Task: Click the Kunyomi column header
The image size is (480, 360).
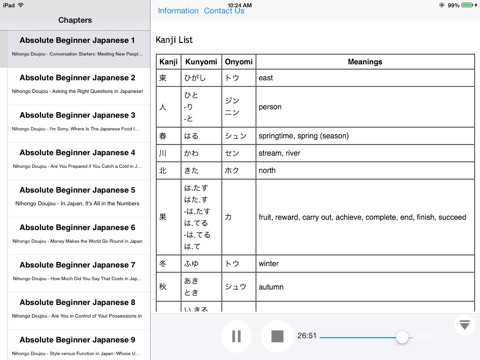Action: click(x=201, y=62)
